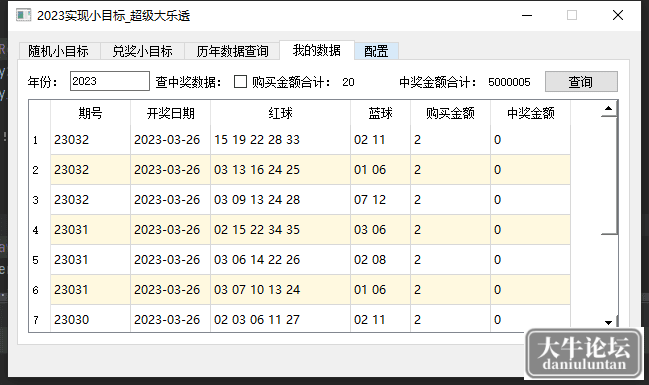The width and height of the screenshot is (649, 385).
Task: Click the 开奖日期 column header
Action: tap(171, 113)
